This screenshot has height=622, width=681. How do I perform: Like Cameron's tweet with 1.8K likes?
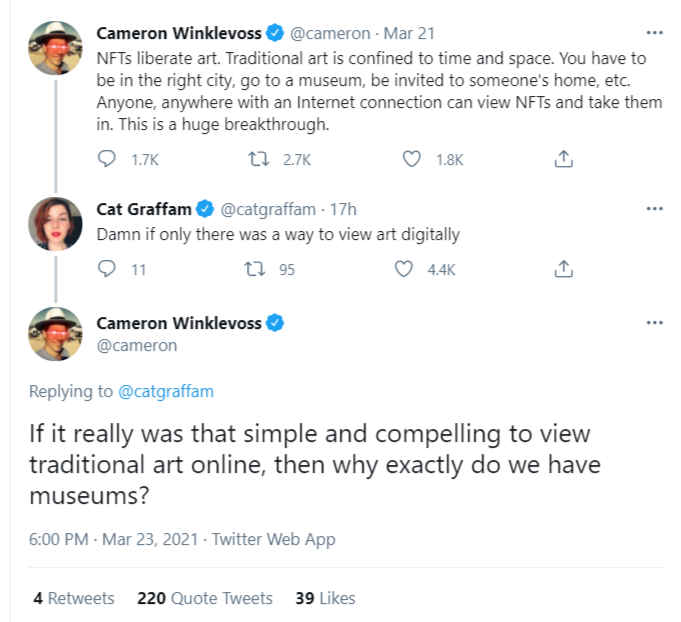[409, 159]
